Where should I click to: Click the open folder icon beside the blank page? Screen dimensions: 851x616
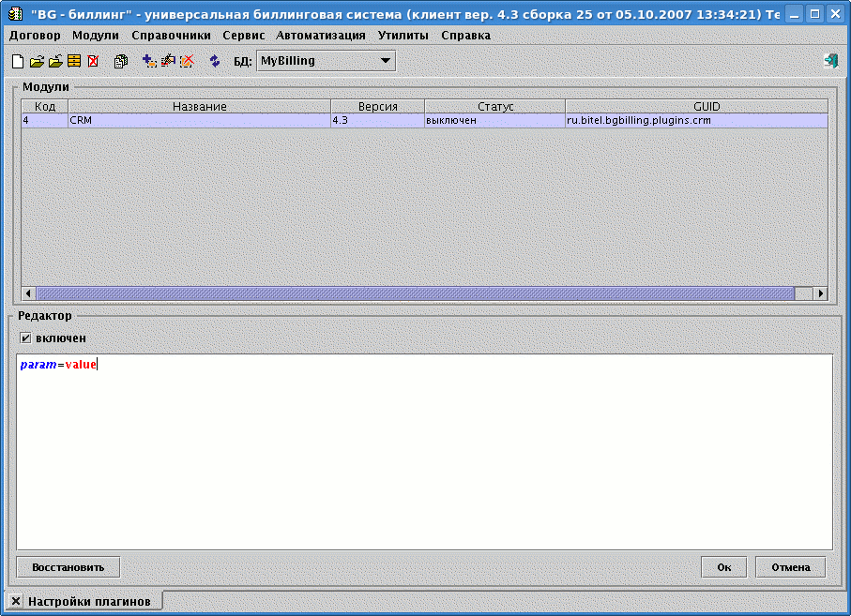[x=37, y=62]
